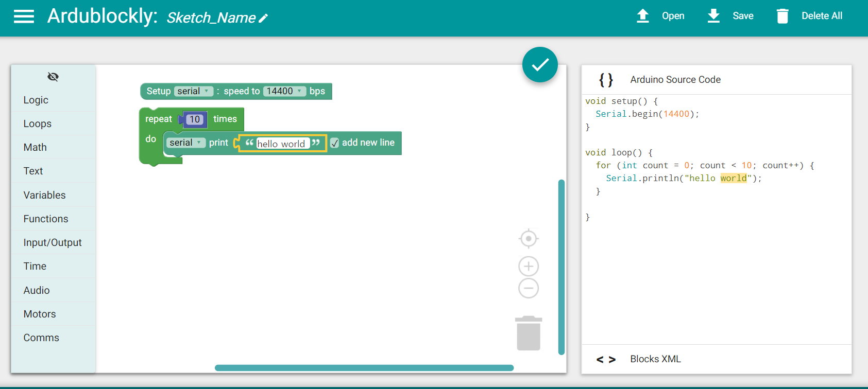Screen dimensions: 868x389
Task: Open the Input/Output category
Action: [x=54, y=242]
